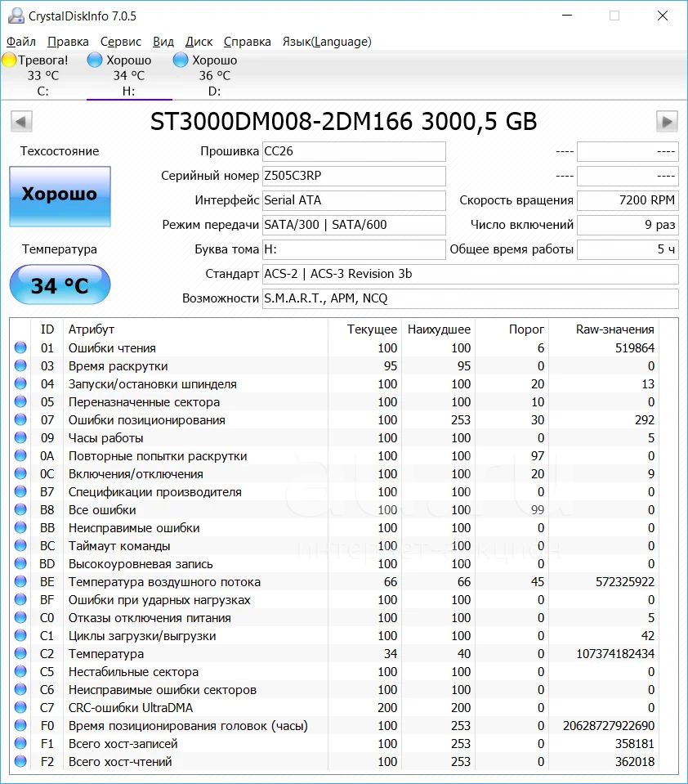Open the Язык(Language) menu
Screen dimensions: 688x784
328,42
